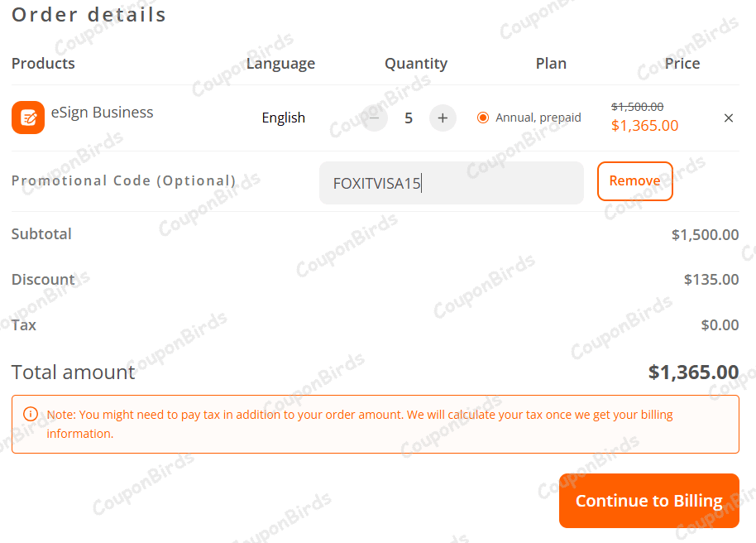Screen dimensions: 756x543
Task: Continue to Billing
Action: pyautogui.click(x=648, y=501)
